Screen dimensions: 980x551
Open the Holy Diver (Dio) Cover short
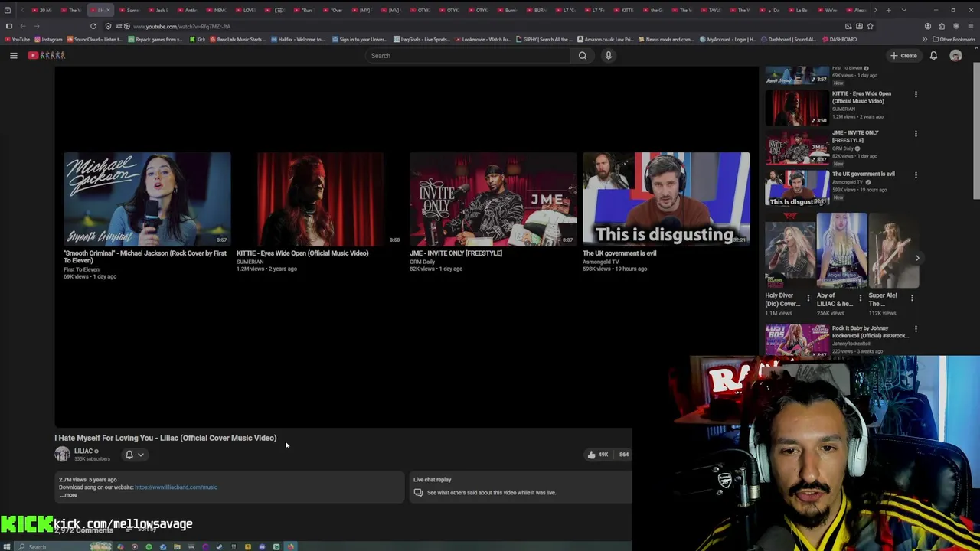tap(790, 250)
